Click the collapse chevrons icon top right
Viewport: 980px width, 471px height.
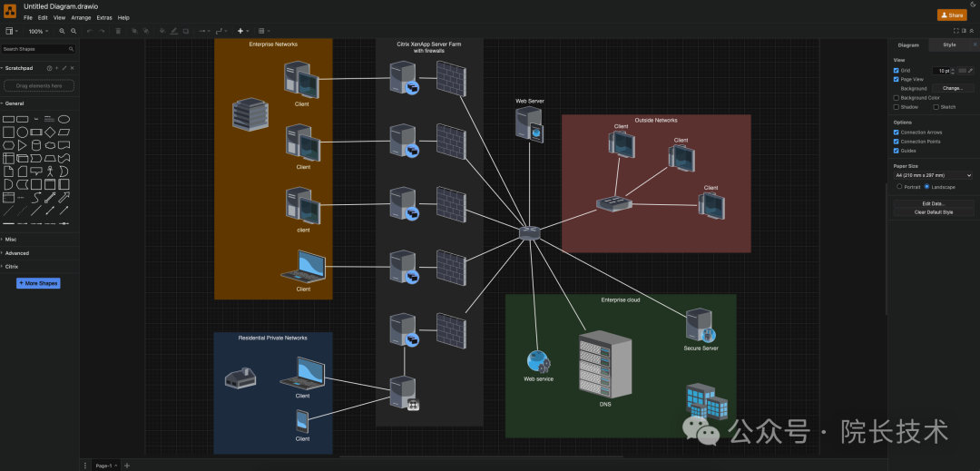click(x=971, y=31)
